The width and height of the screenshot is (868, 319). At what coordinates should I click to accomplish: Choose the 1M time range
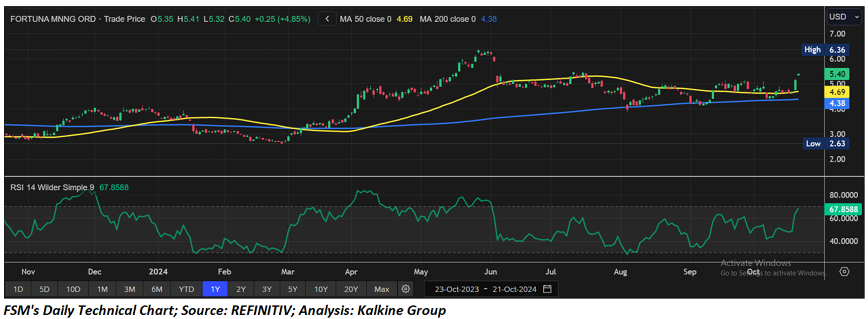(102, 289)
